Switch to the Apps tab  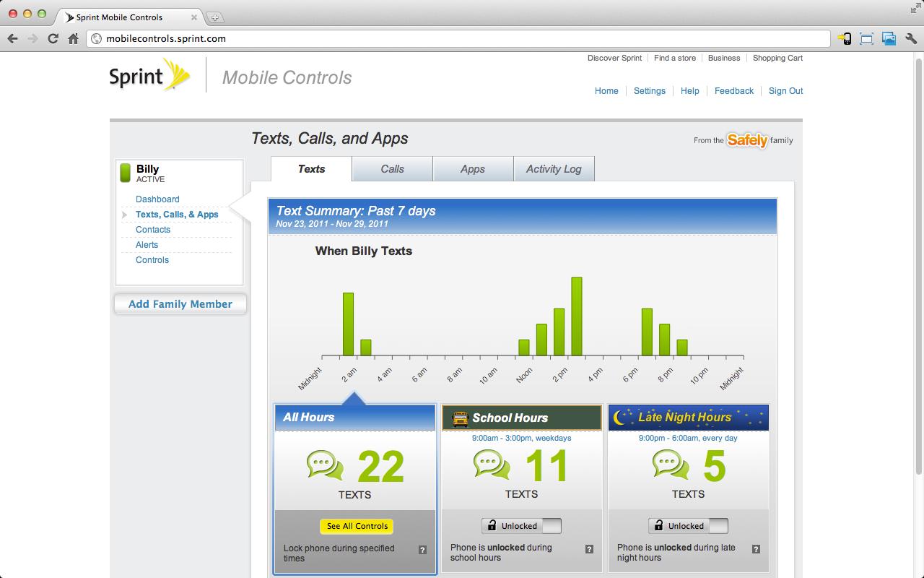(x=473, y=168)
